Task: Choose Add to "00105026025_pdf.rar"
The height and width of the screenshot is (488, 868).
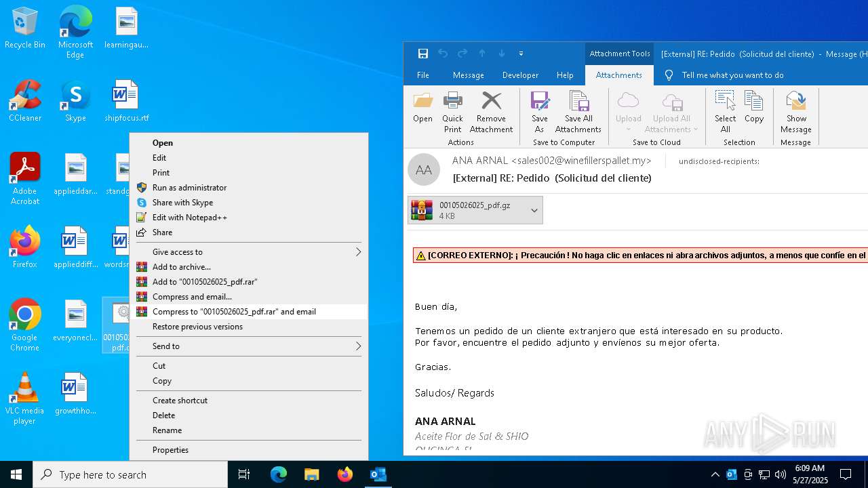Action: [249, 282]
